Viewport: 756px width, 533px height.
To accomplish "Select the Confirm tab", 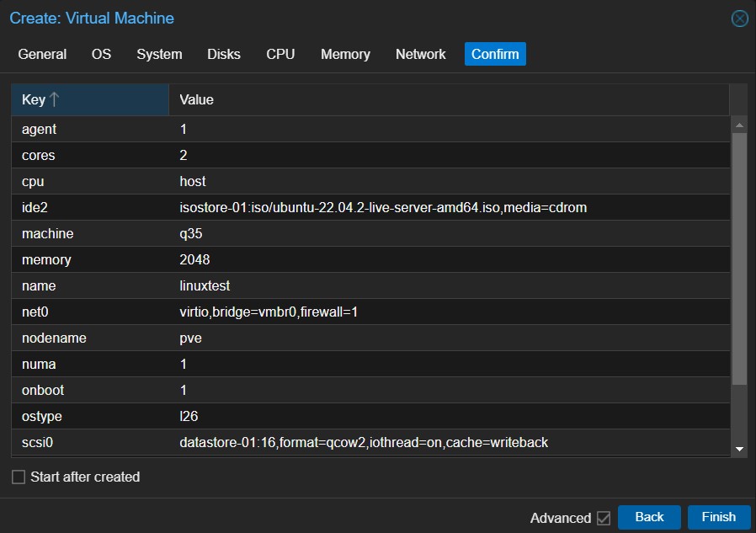I will point(495,54).
